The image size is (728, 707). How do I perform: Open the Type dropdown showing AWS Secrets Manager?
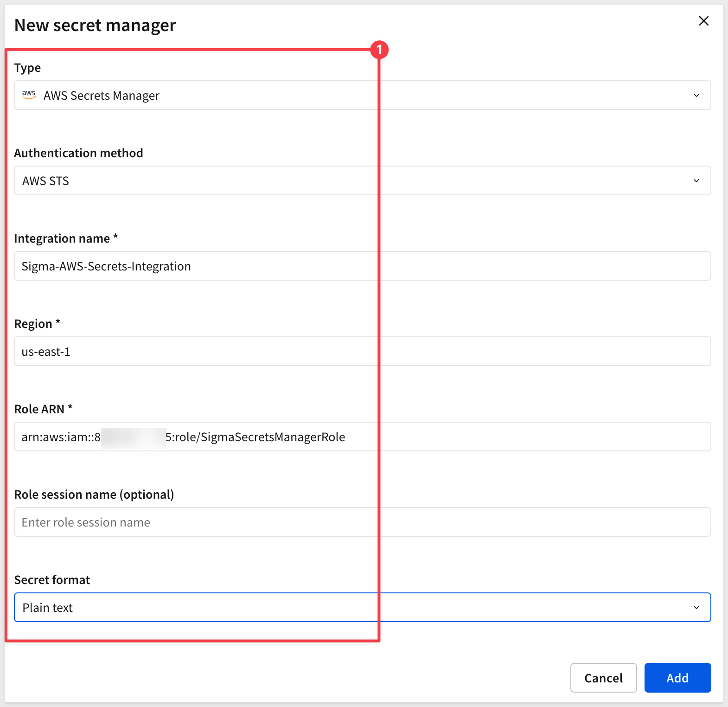click(362, 95)
